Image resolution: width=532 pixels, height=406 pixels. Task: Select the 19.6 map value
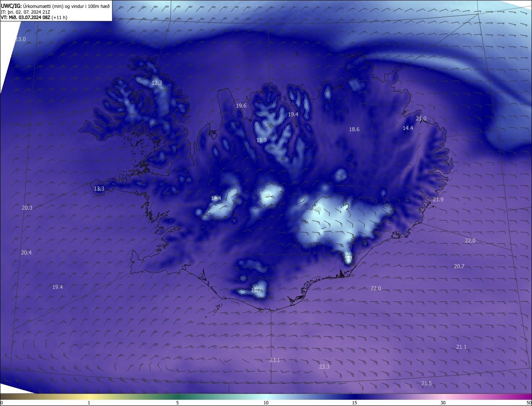(241, 106)
